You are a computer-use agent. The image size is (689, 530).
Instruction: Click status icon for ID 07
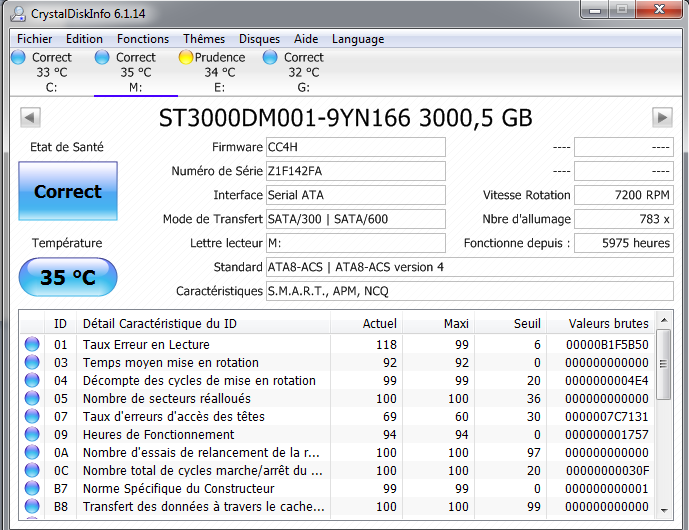32,416
